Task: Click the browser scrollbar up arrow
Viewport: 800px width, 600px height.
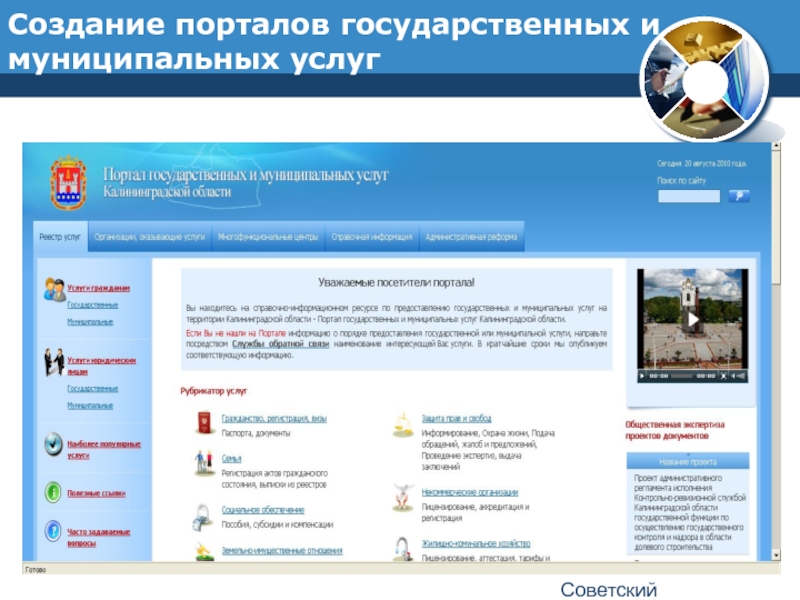Action: 776,146
